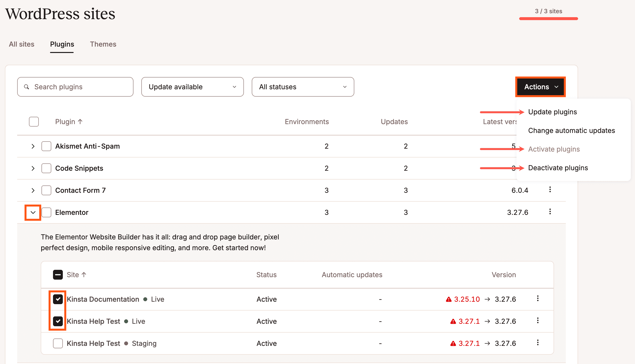Click warning icon next to 3.25.10
The width and height of the screenshot is (635, 364).
(449, 299)
